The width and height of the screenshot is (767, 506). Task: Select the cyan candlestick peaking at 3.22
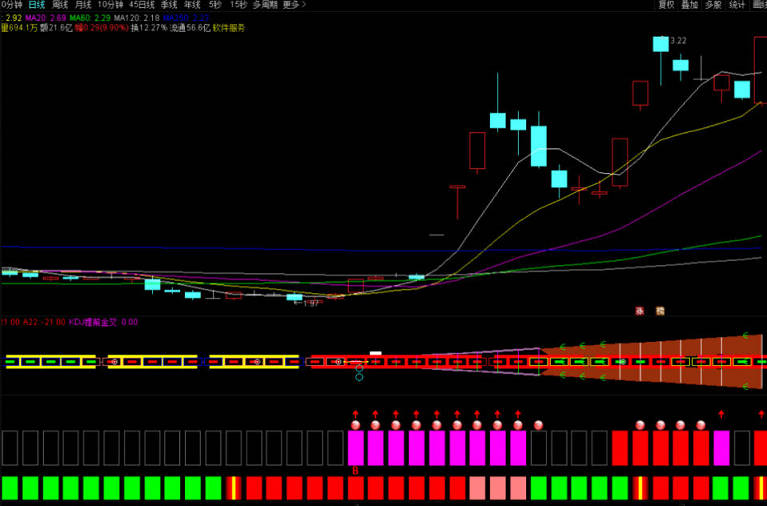(661, 44)
